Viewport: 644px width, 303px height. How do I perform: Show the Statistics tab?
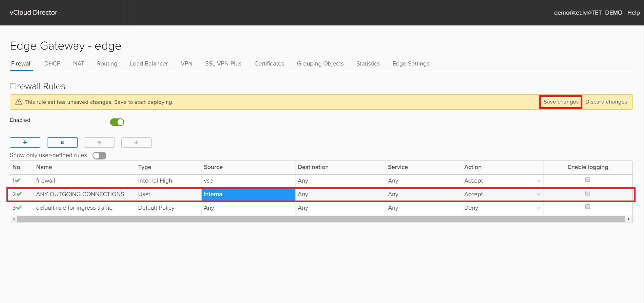368,63
